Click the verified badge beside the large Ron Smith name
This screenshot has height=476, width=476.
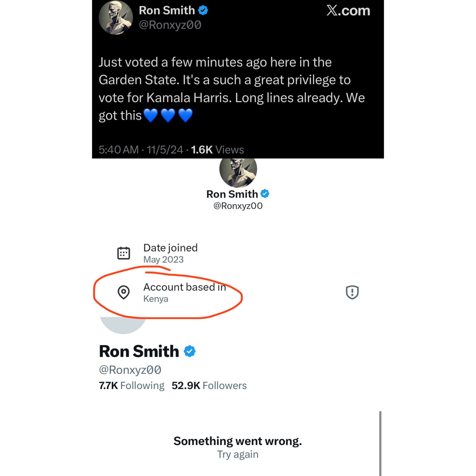coord(189,351)
